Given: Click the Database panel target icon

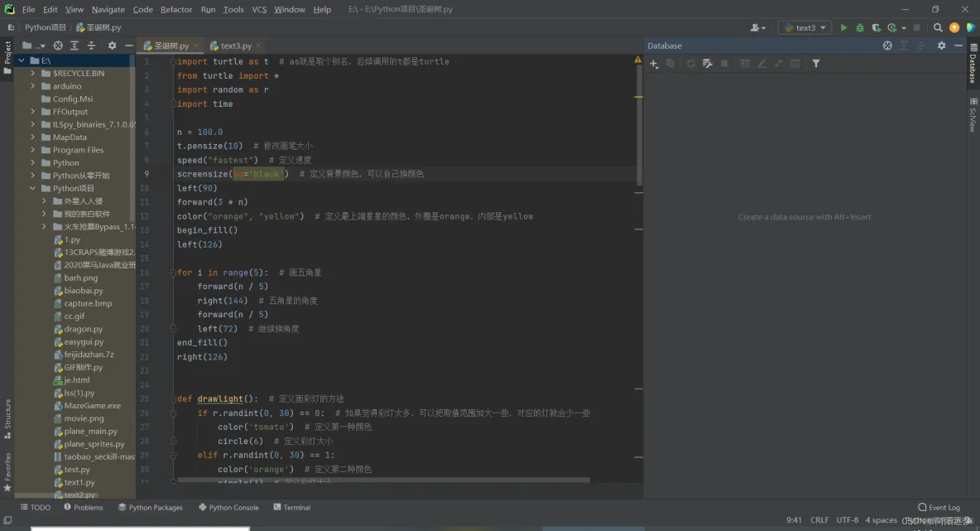Looking at the screenshot, I should pos(887,46).
